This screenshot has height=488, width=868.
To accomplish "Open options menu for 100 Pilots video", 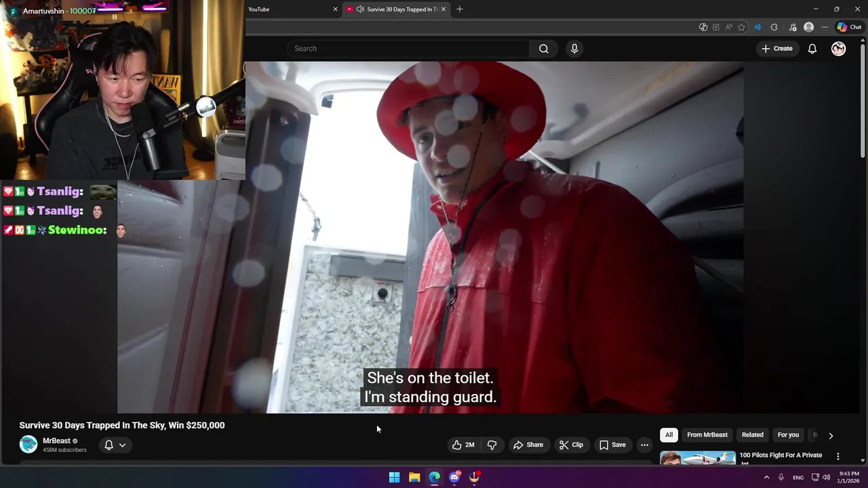I will [838, 457].
